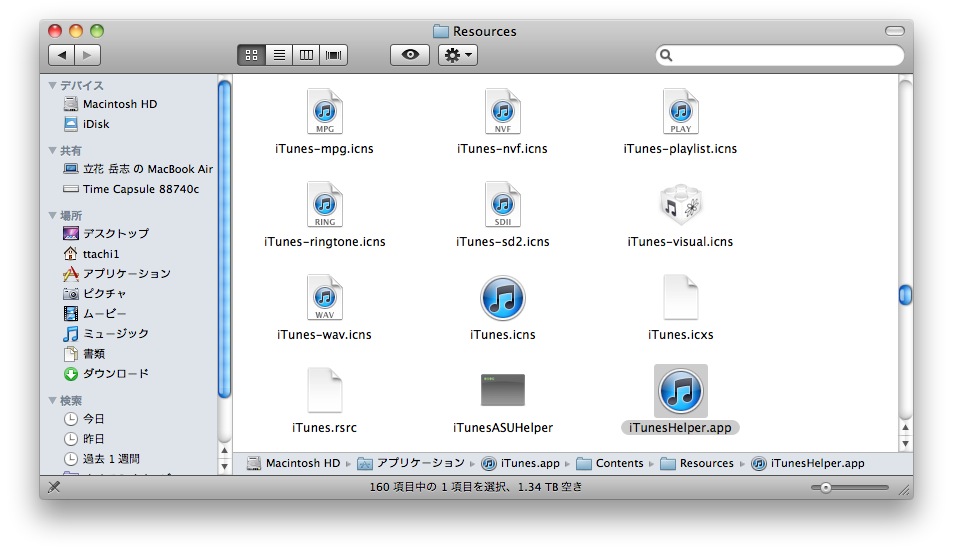
Task: Collapse the 場所 sidebar section
Action: click(x=53, y=216)
